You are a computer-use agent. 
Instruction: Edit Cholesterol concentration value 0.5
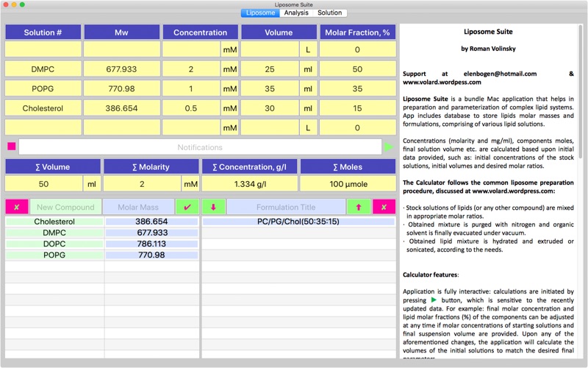click(x=191, y=108)
